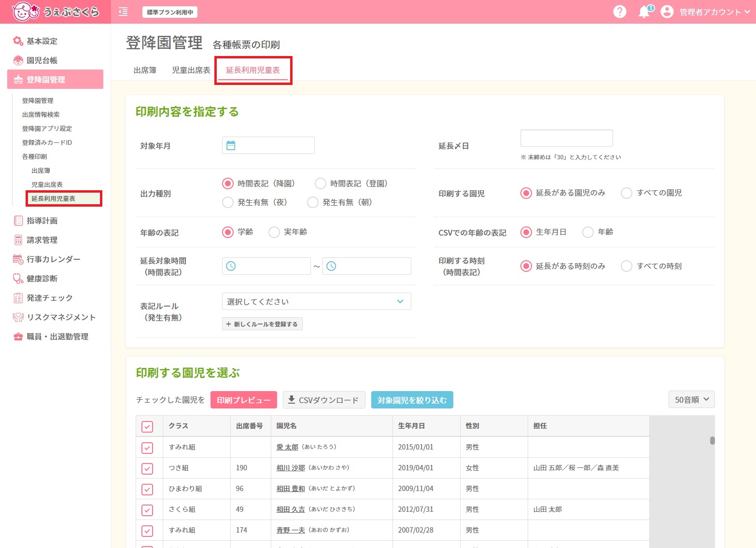
Task: Select 時間表記（降園） radio option
Action: click(x=228, y=183)
